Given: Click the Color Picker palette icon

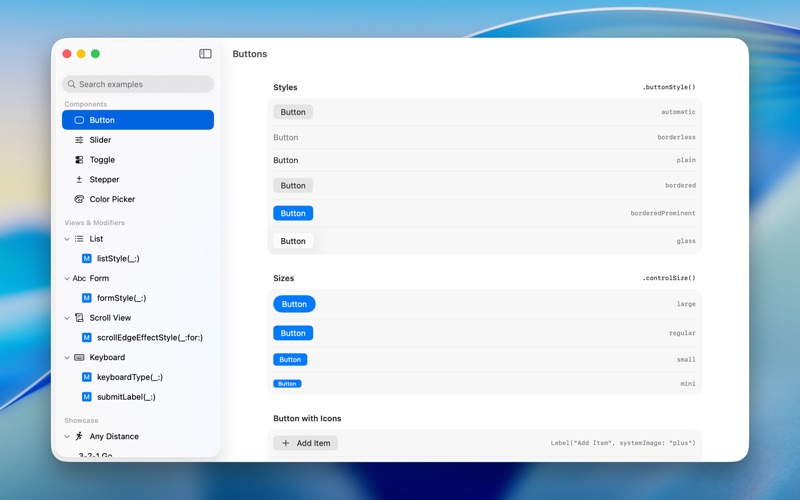Looking at the screenshot, I should point(79,199).
